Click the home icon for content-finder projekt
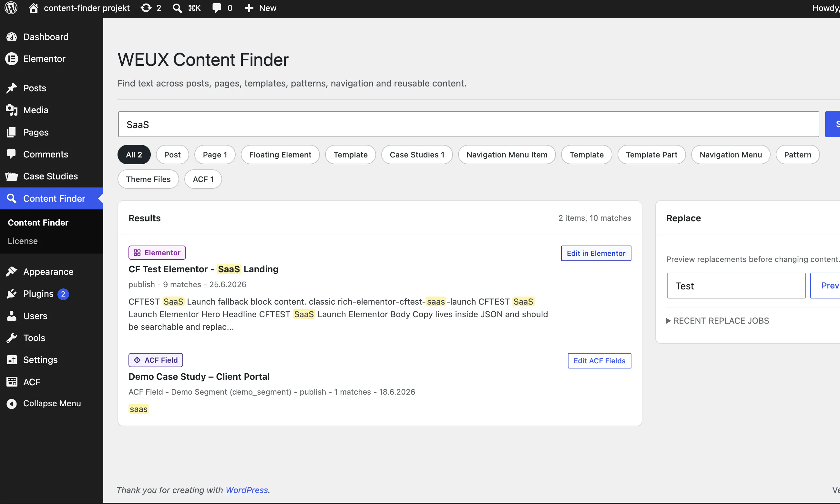This screenshot has width=840, height=504. (33, 8)
